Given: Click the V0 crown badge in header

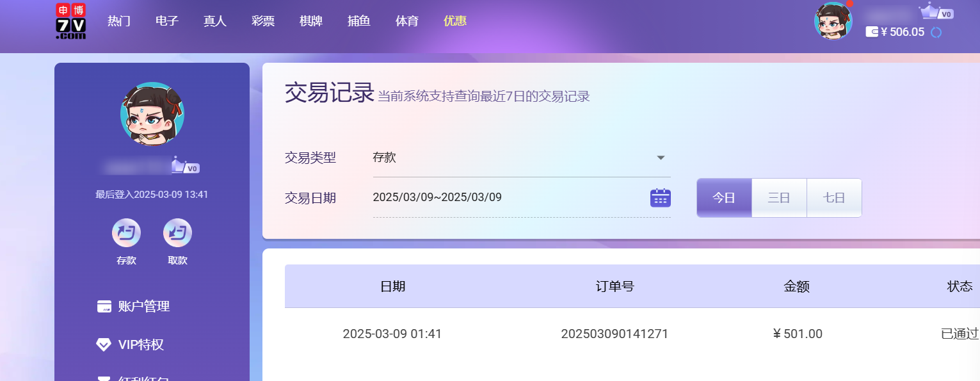Looking at the screenshot, I should pyautogui.click(x=935, y=12).
